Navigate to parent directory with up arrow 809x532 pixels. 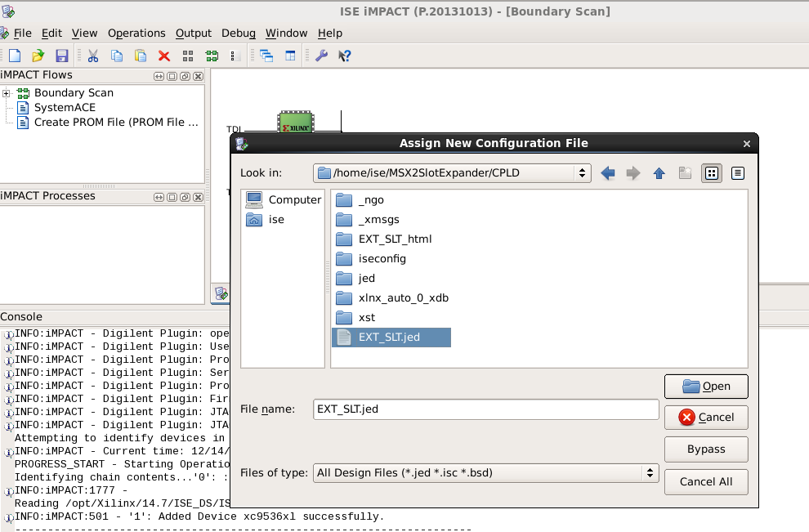click(x=659, y=173)
